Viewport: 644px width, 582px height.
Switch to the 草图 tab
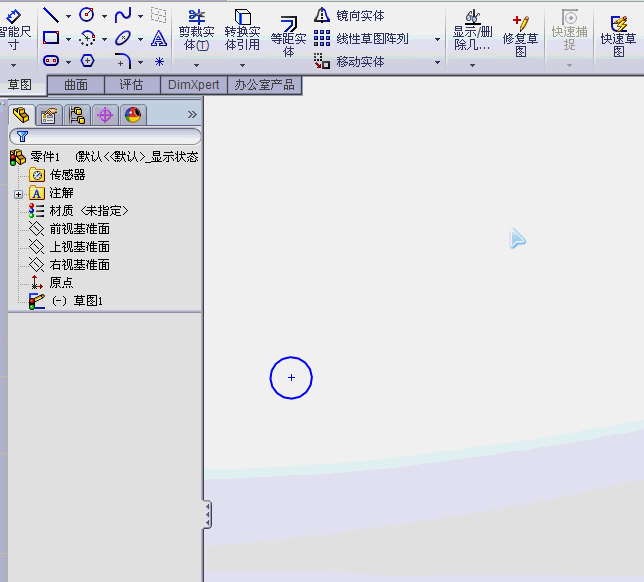point(20,85)
